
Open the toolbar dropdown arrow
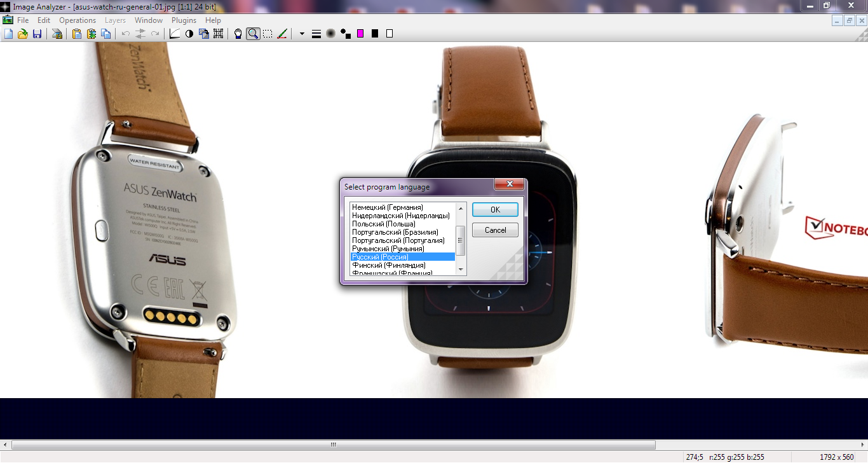[302, 34]
